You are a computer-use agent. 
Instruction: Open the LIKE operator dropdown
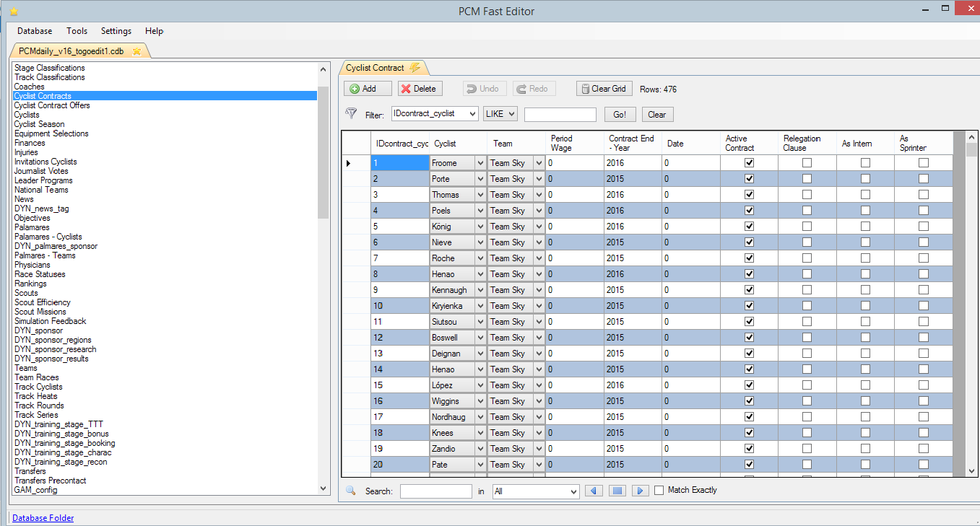click(511, 114)
